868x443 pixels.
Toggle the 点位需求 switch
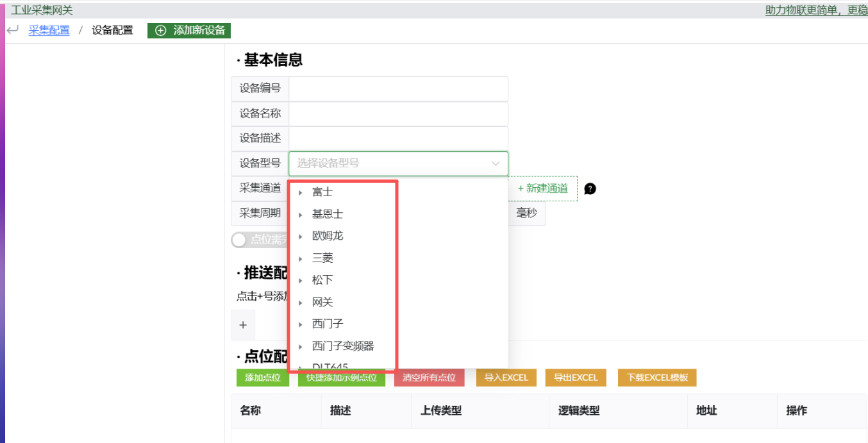tap(260, 240)
